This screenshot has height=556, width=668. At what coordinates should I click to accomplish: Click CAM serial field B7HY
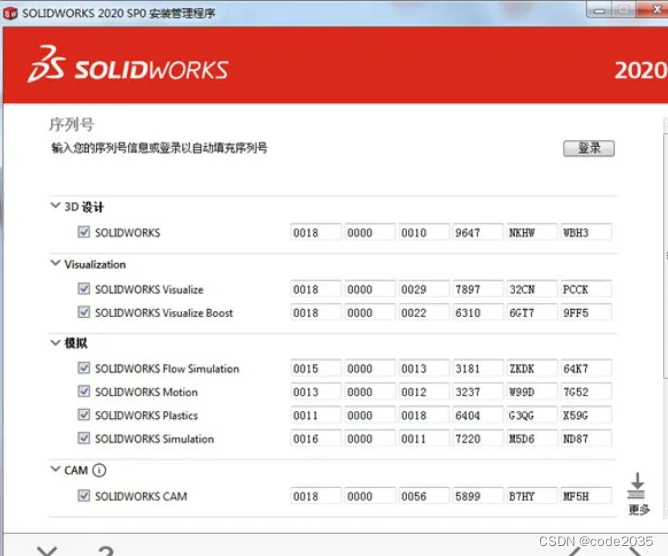coord(532,496)
